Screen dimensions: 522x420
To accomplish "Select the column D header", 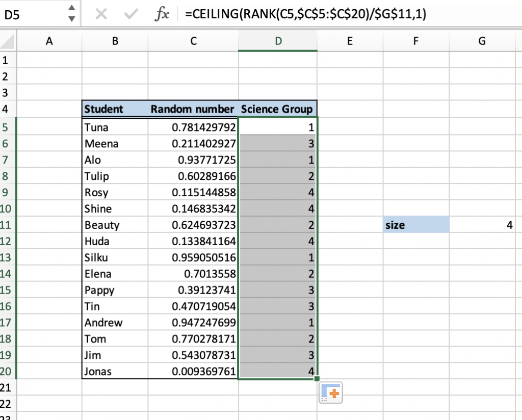I will (278, 40).
